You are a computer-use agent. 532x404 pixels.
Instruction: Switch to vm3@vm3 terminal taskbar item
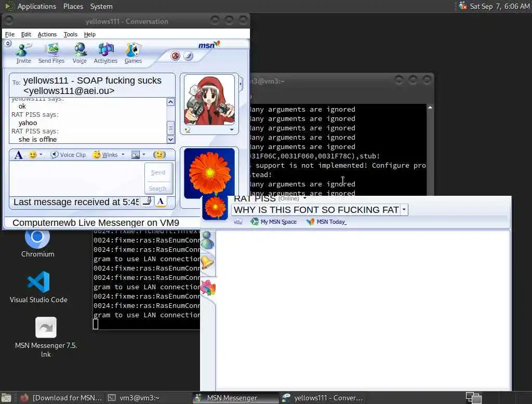click(134, 398)
